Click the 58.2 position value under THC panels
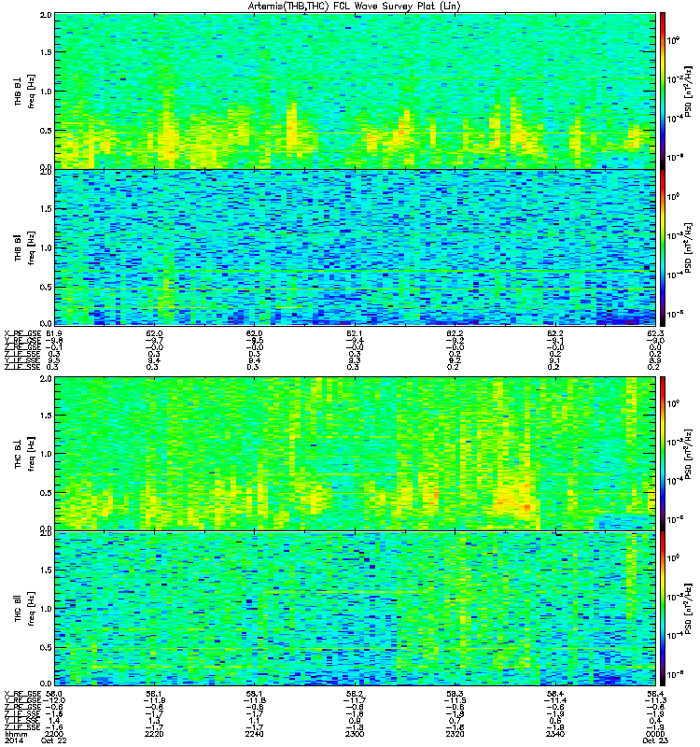The image size is (700, 747). tap(355, 694)
